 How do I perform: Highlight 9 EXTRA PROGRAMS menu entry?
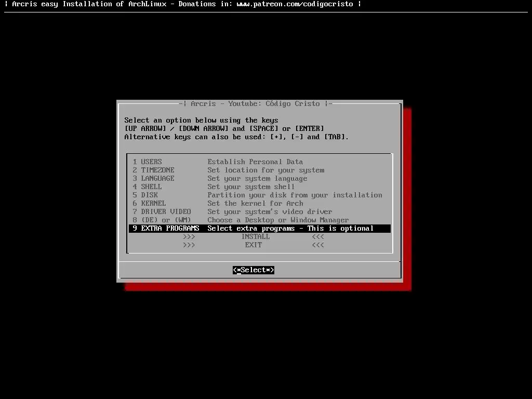pos(260,229)
